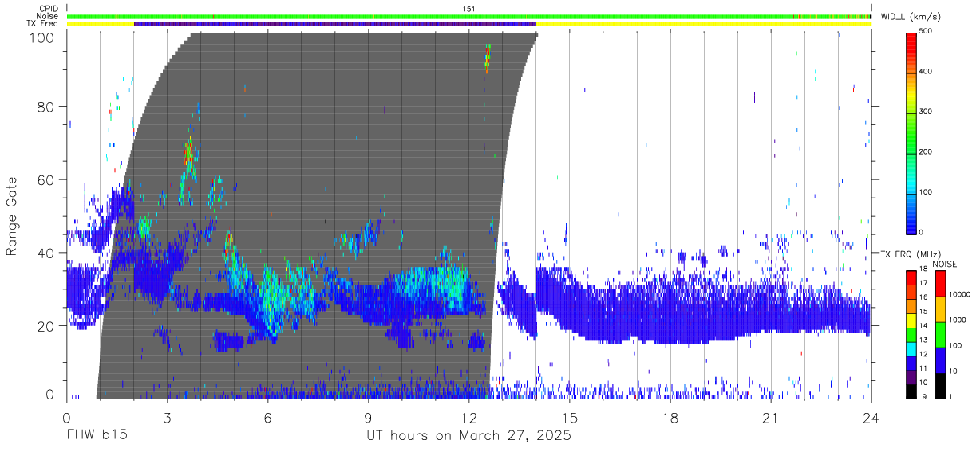Click the x-axis tick label 24
980x452 pixels.
click(871, 419)
